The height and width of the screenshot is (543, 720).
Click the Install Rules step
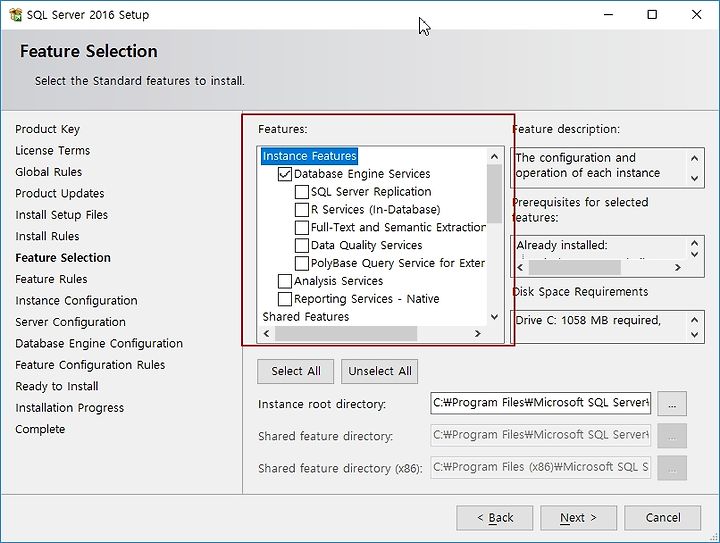pos(47,236)
